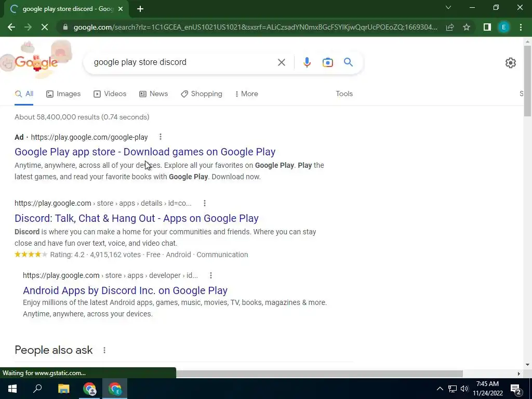Select the All results tab
Image resolution: width=532 pixels, height=399 pixels.
tap(24, 94)
